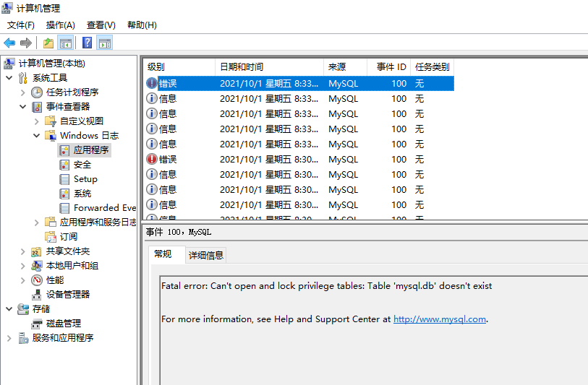
Task: Collapse the 系统工具 tree node
Action: coord(9,78)
